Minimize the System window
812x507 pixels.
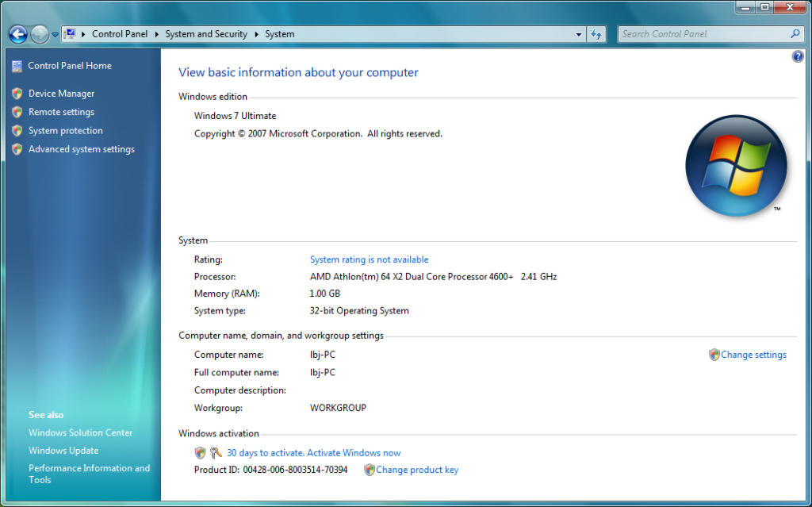(x=745, y=6)
